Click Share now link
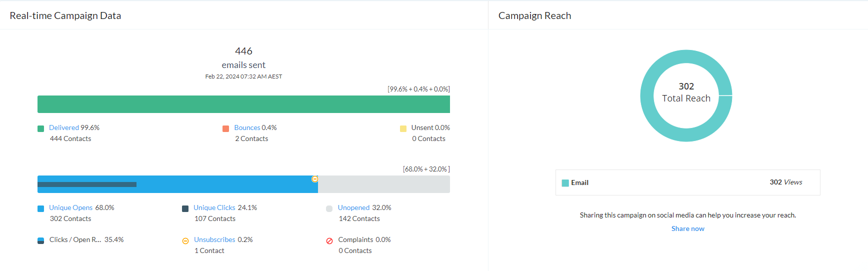 [687, 229]
